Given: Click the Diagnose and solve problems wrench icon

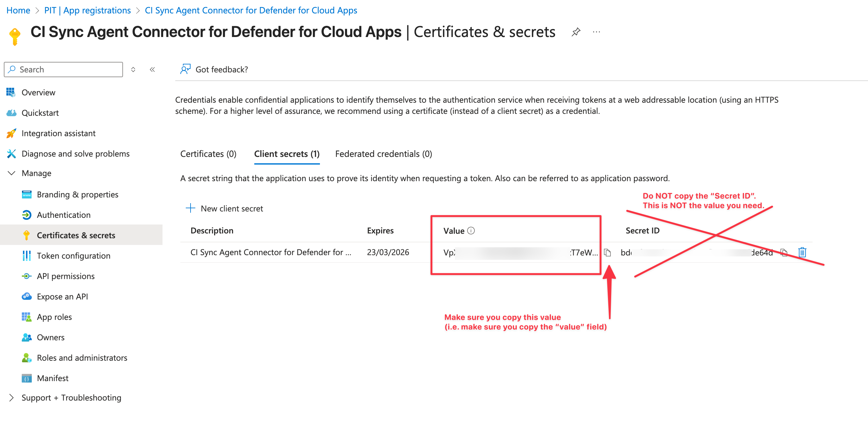Looking at the screenshot, I should click(x=11, y=154).
